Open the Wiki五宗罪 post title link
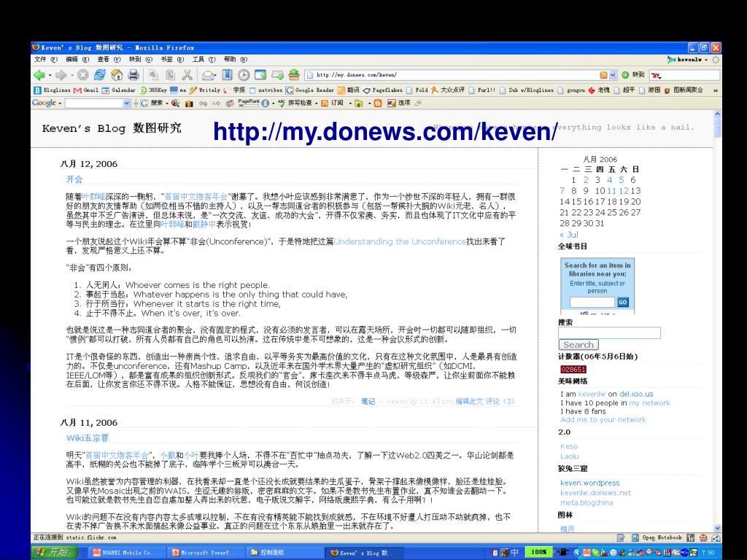The image size is (747, 560). [88, 437]
